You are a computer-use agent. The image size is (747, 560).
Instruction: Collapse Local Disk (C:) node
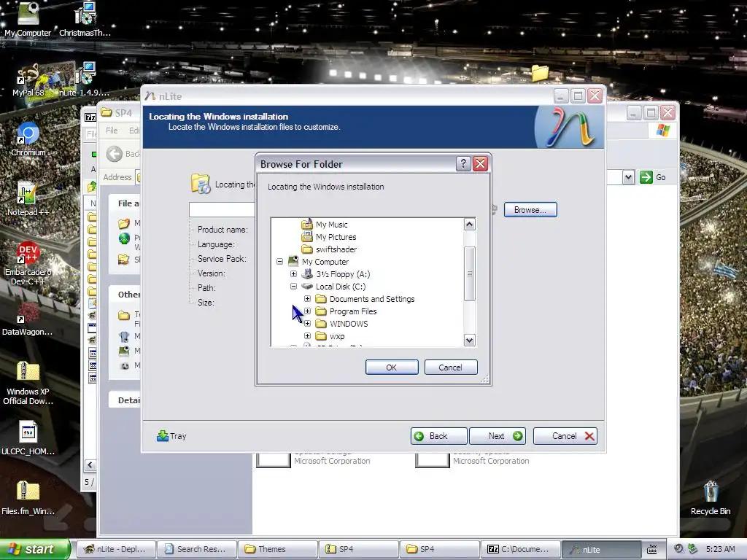(x=293, y=286)
